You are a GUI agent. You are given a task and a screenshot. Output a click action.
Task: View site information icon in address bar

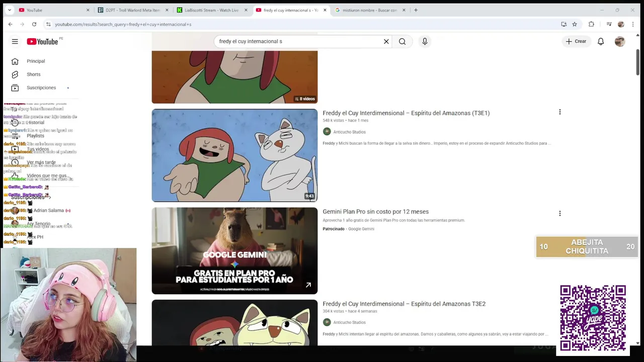pos(48,24)
